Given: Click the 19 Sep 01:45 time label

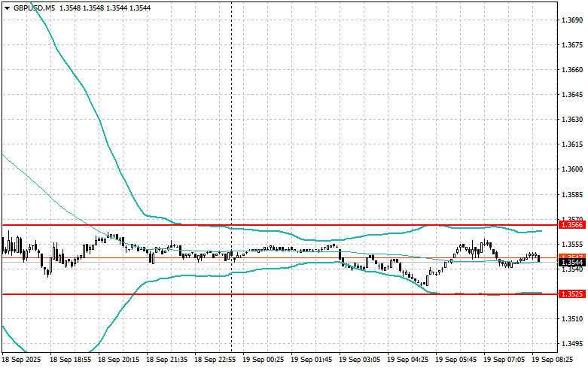Looking at the screenshot, I should pyautogui.click(x=311, y=360).
